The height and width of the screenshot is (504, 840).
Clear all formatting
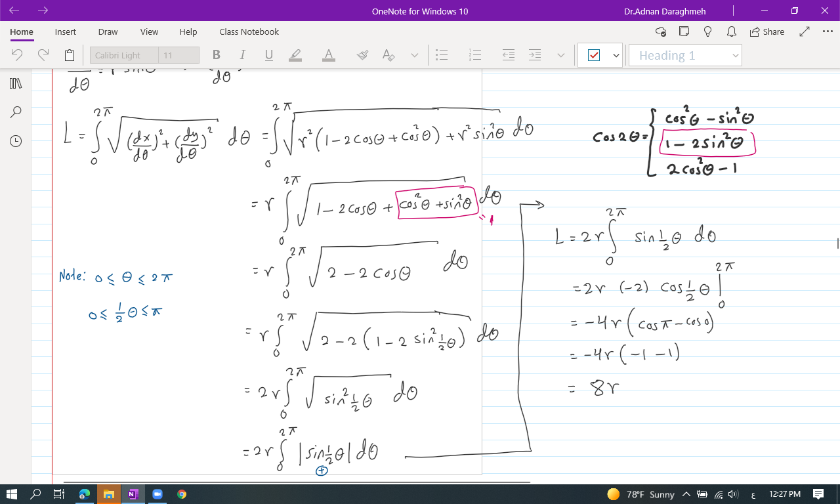pyautogui.click(x=388, y=55)
